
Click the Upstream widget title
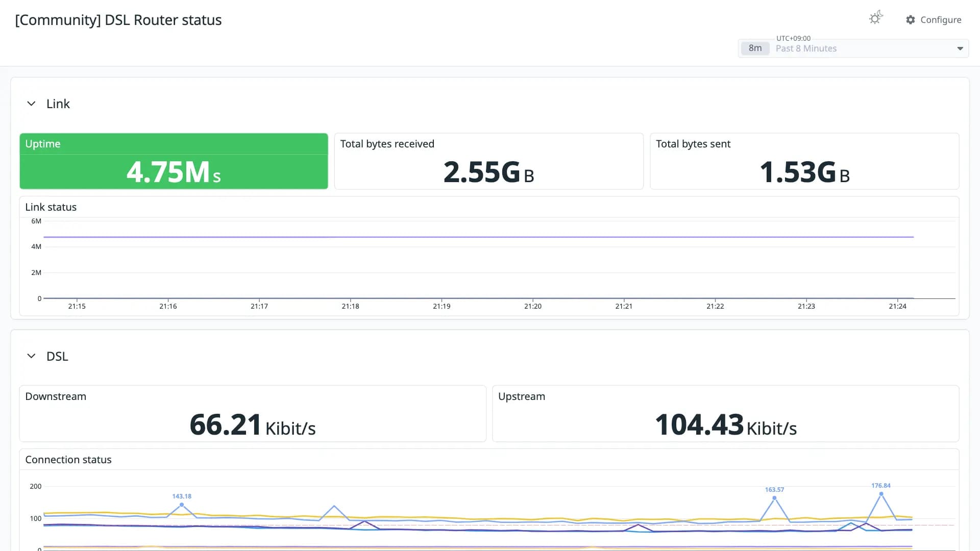522,396
